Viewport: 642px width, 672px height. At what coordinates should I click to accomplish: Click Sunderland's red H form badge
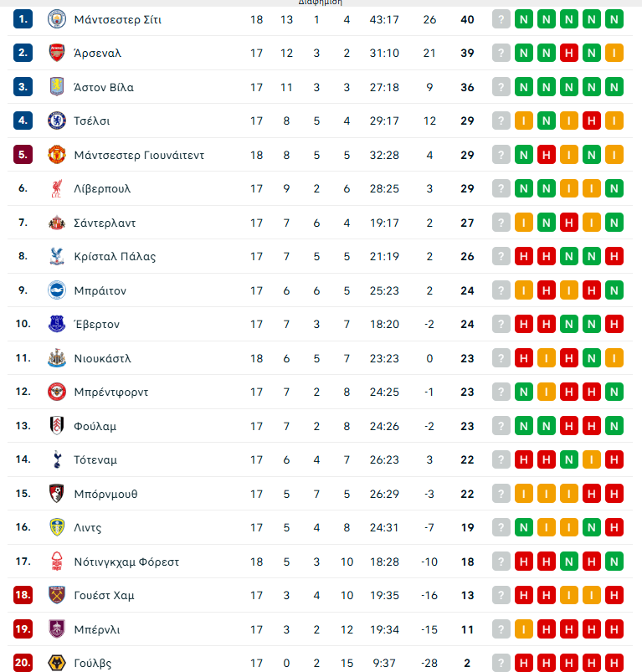pos(569,223)
